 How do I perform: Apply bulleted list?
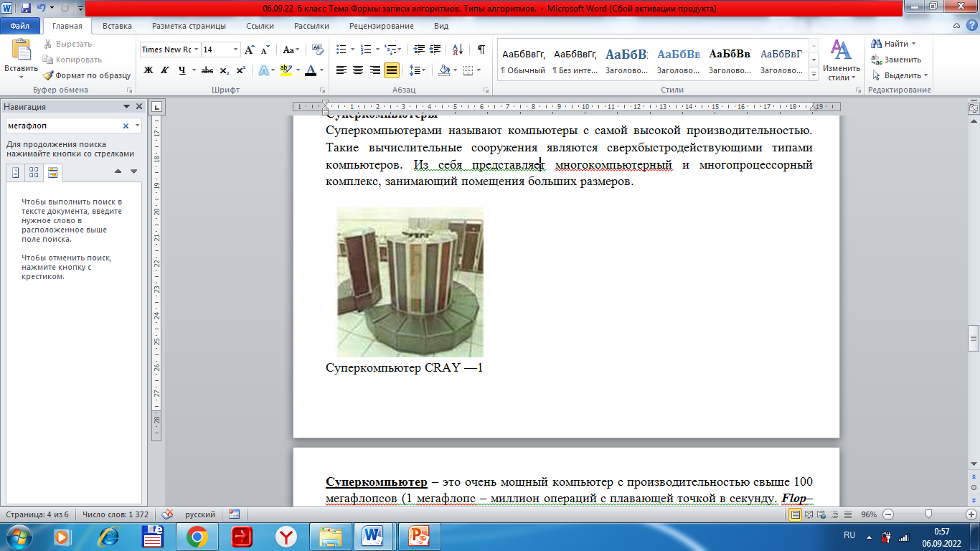point(341,50)
